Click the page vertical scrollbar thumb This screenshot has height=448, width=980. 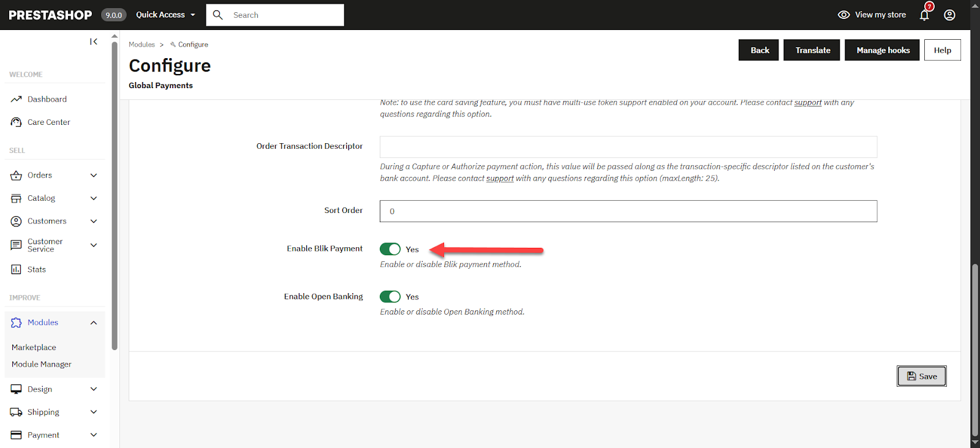[975, 349]
